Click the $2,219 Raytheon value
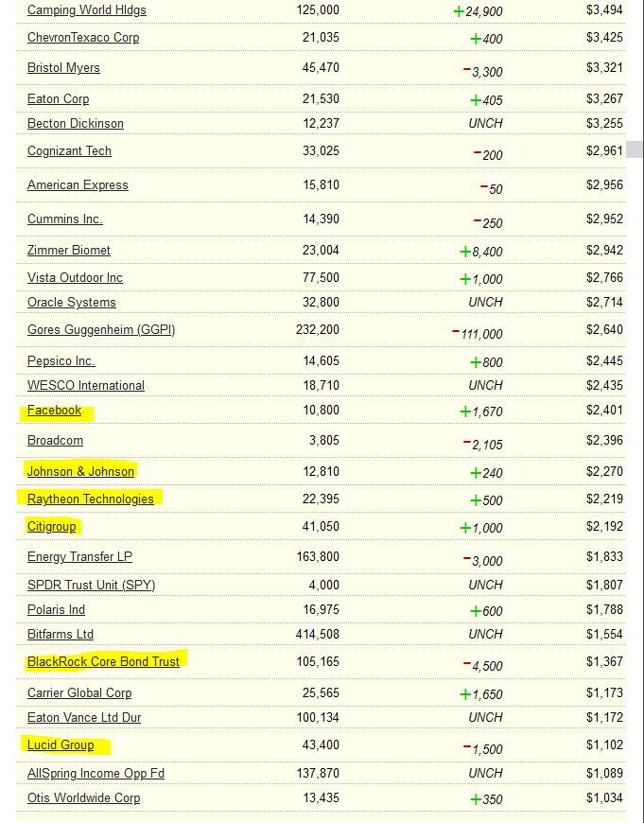 tap(604, 499)
